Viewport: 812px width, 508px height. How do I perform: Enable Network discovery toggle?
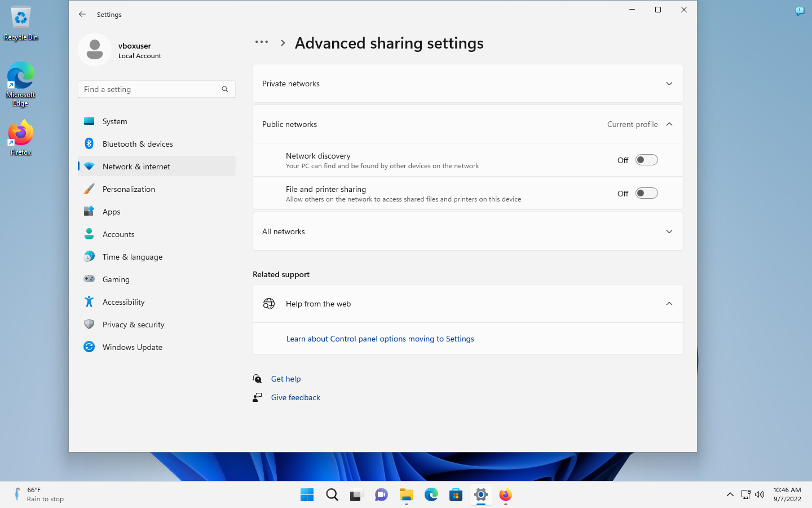point(646,160)
